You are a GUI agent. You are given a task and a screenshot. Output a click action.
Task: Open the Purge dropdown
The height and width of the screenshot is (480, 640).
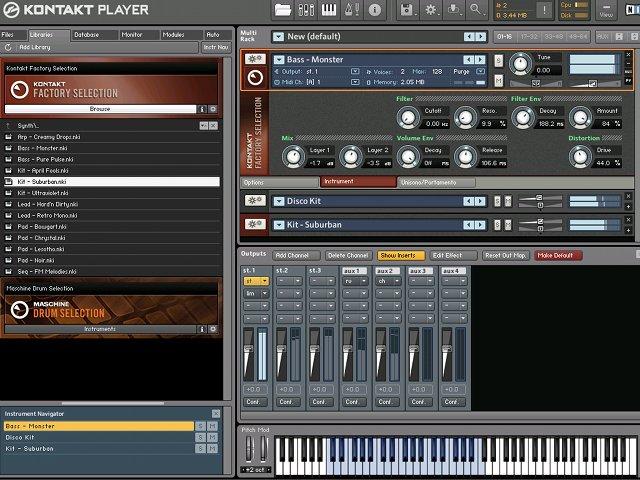click(x=480, y=71)
